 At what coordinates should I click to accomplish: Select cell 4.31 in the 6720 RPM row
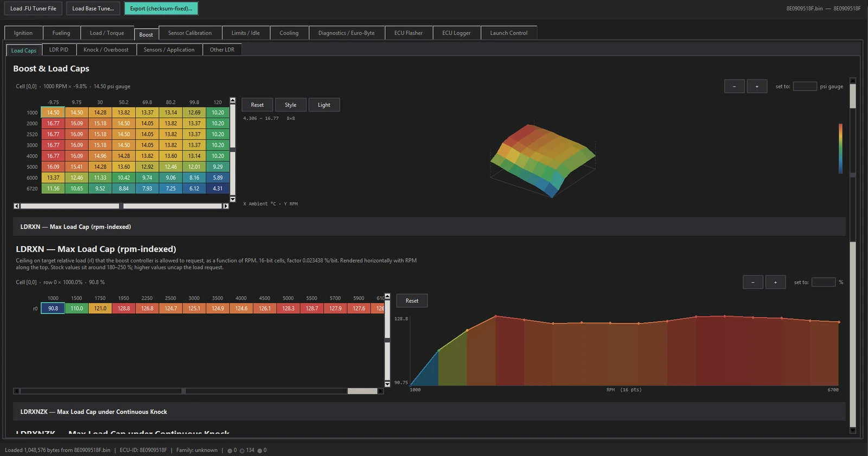tap(218, 188)
